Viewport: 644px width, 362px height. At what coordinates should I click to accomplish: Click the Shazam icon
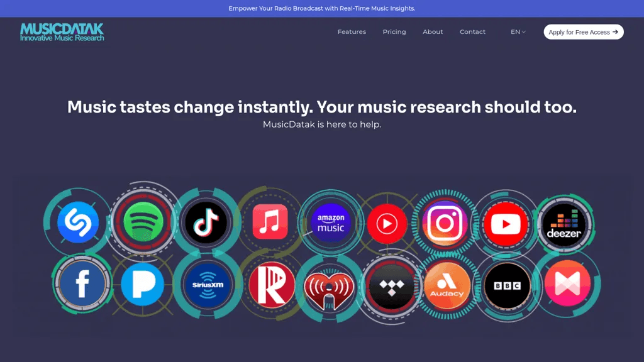coord(78,222)
